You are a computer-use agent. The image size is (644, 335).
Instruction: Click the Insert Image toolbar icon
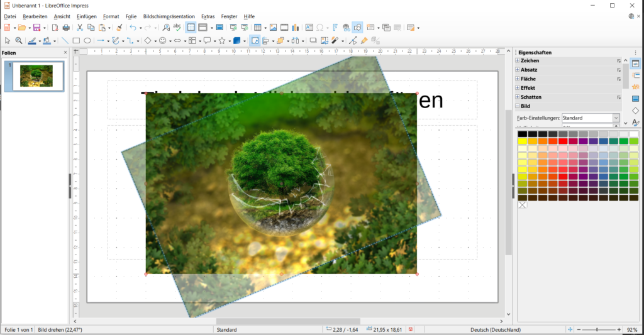point(273,28)
